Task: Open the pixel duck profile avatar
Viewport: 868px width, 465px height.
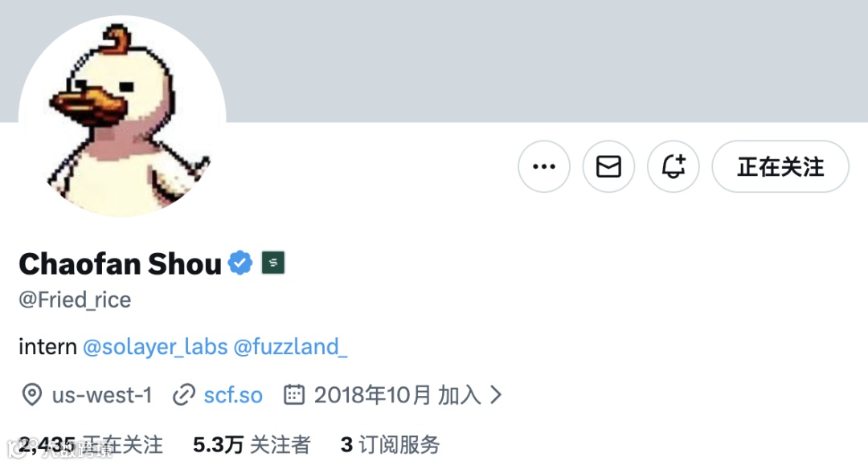Action: pos(122,116)
